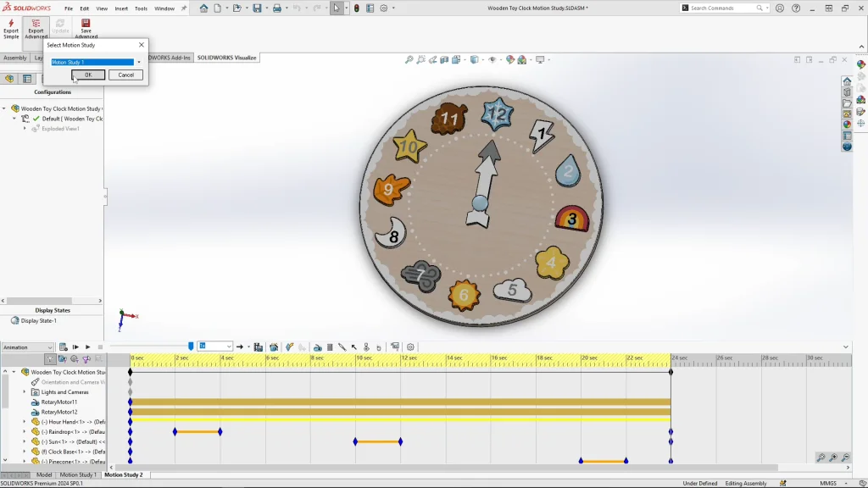
Task: Click the Save icon in the top toolbar
Action: click(257, 8)
